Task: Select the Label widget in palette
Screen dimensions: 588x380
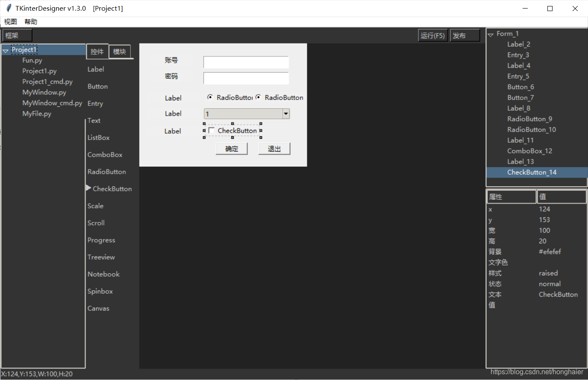Action: click(x=96, y=69)
